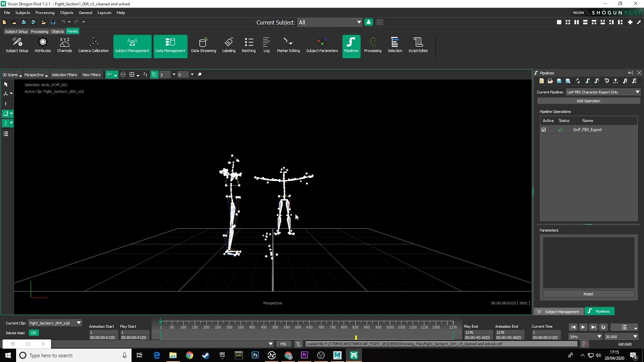This screenshot has width=644, height=362.
Task: Open the Current Pipeline dropdown
Action: [603, 92]
